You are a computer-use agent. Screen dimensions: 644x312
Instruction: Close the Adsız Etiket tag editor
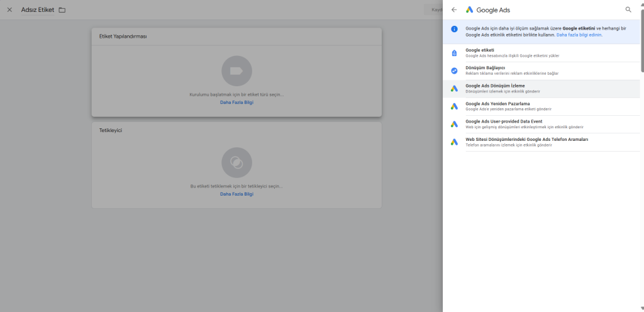point(9,10)
